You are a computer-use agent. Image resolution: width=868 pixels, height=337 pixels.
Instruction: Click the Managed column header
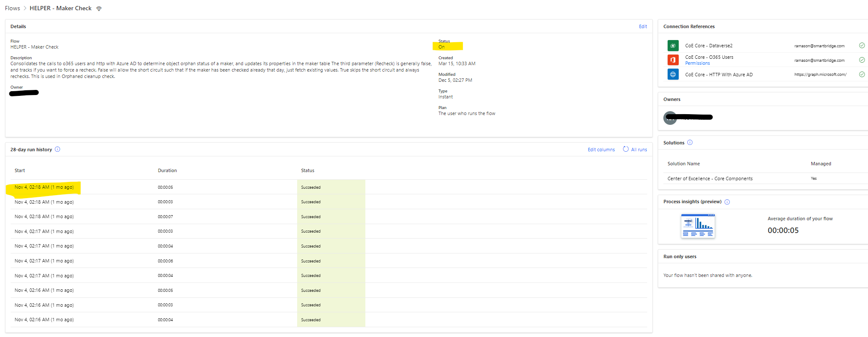click(821, 164)
